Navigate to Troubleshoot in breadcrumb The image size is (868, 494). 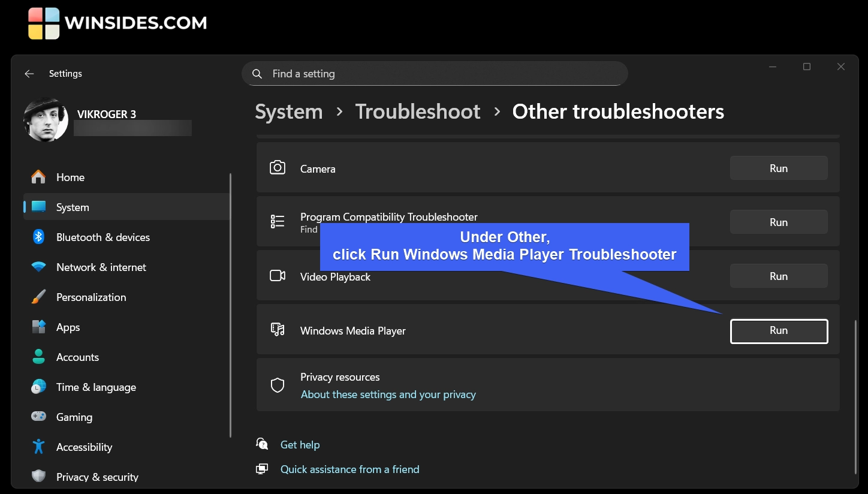417,112
